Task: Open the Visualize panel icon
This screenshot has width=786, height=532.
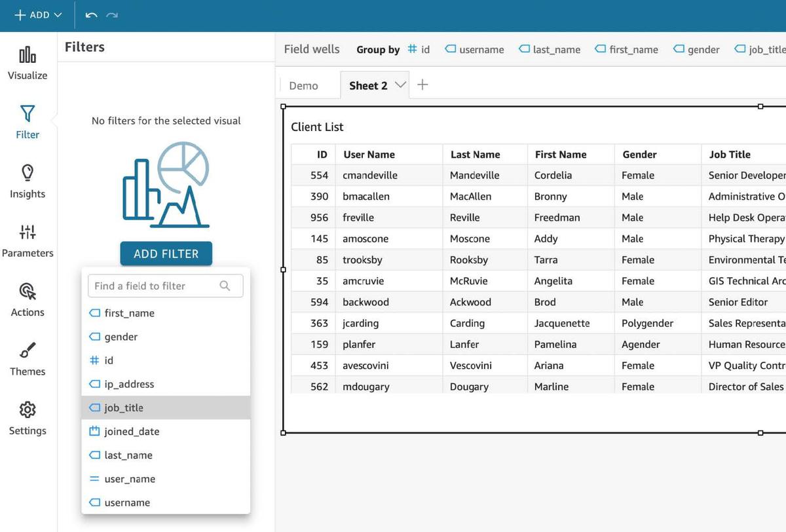Action: coord(28,55)
